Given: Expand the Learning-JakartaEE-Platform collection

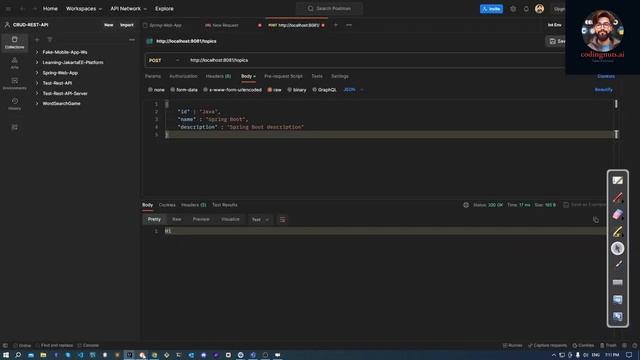Looking at the screenshot, I should (37, 62).
